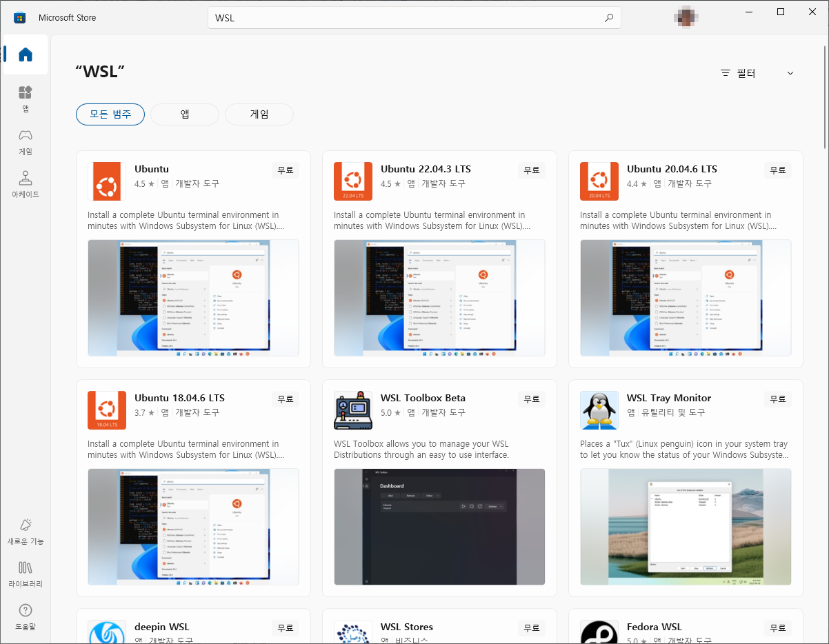
Task: Click the WSL Tray Monitor penguin icon
Action: (x=599, y=410)
